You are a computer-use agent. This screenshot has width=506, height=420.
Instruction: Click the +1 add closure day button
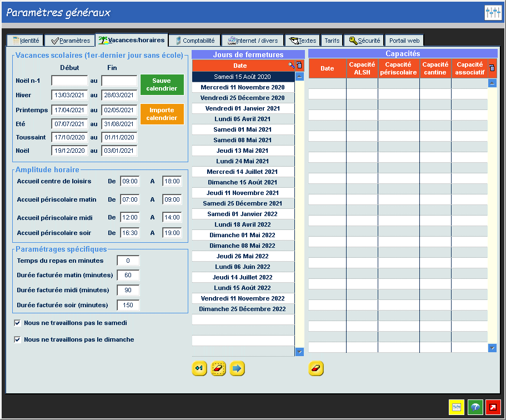tap(199, 368)
